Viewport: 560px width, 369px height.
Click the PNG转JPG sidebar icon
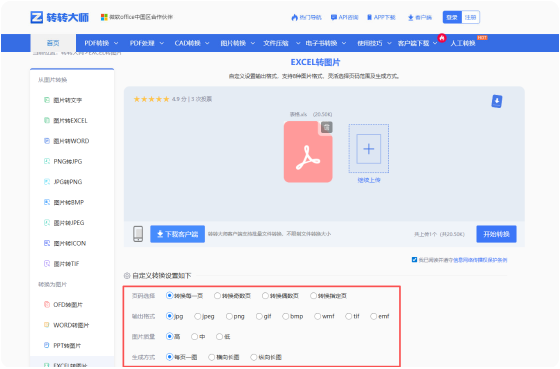[x=47, y=161]
